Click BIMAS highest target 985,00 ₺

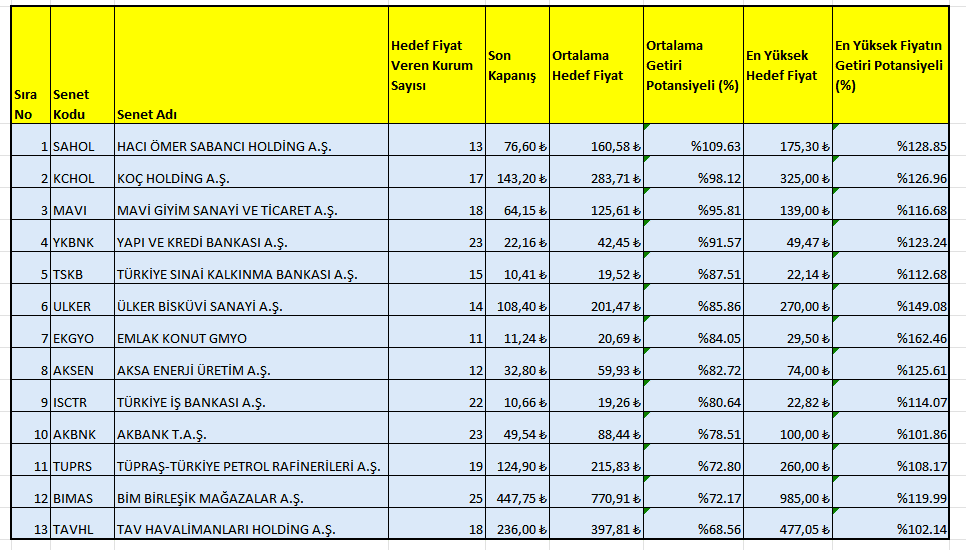(x=788, y=492)
